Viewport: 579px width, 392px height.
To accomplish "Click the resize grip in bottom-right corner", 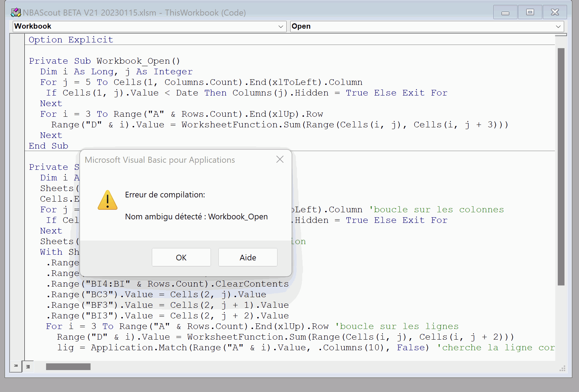I will coord(562,368).
